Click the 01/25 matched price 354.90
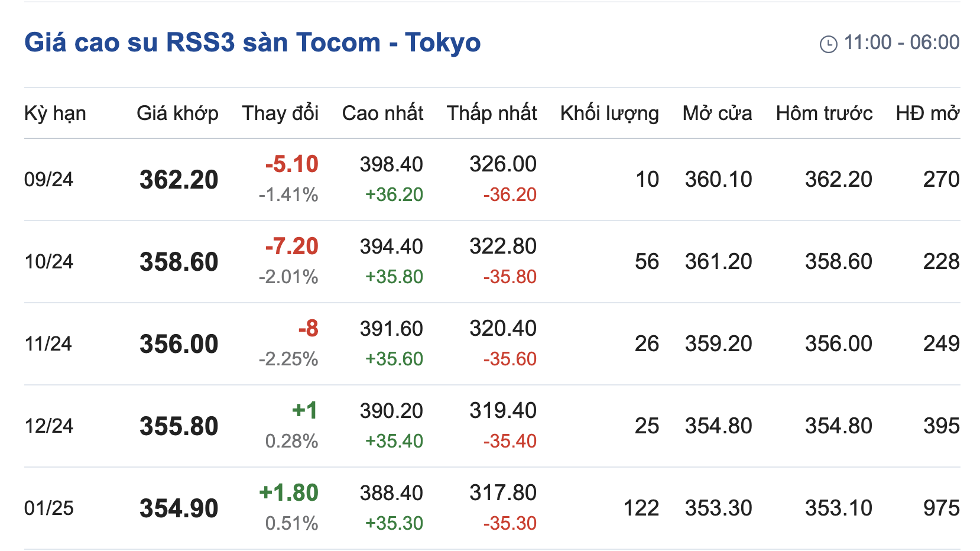Image resolution: width=980 pixels, height=551 pixels. pyautogui.click(x=179, y=508)
